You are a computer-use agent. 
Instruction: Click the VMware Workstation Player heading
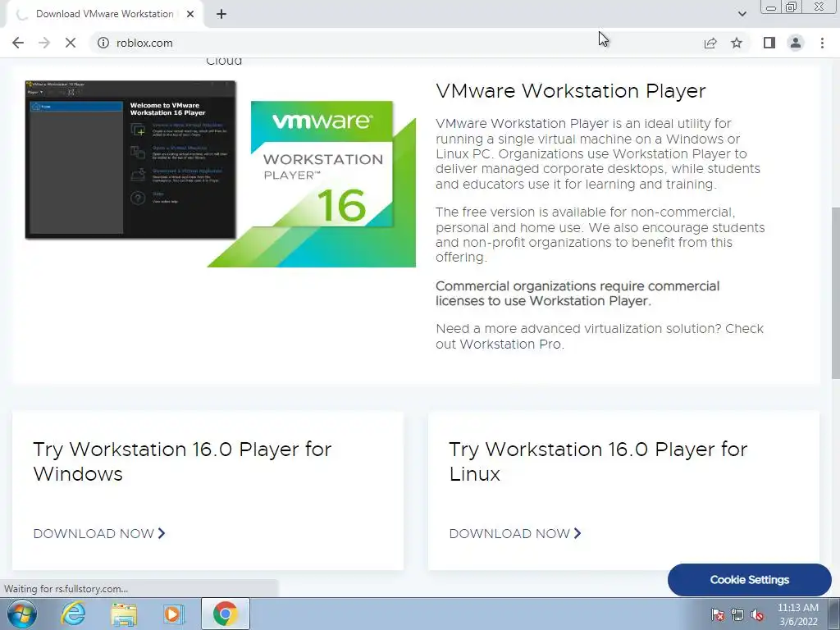[571, 90]
